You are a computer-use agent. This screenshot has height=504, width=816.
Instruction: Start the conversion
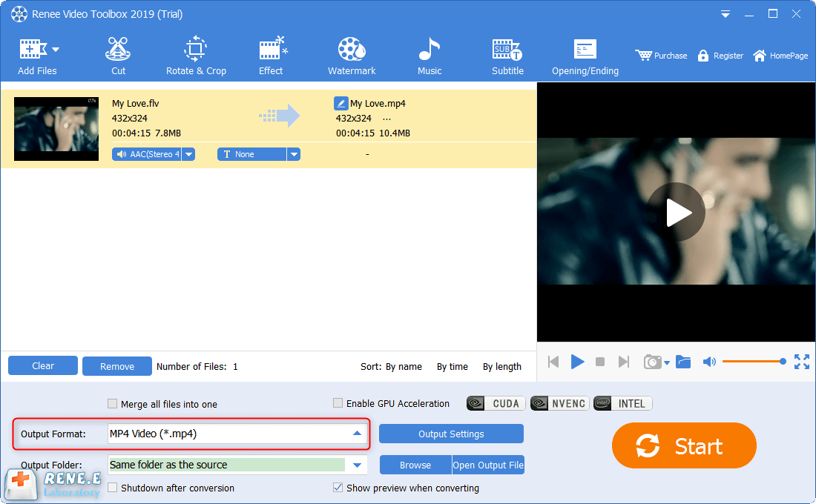pos(684,445)
